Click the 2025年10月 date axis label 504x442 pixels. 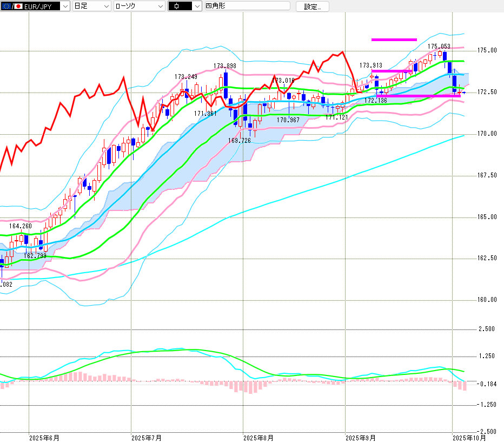[x=468, y=437]
